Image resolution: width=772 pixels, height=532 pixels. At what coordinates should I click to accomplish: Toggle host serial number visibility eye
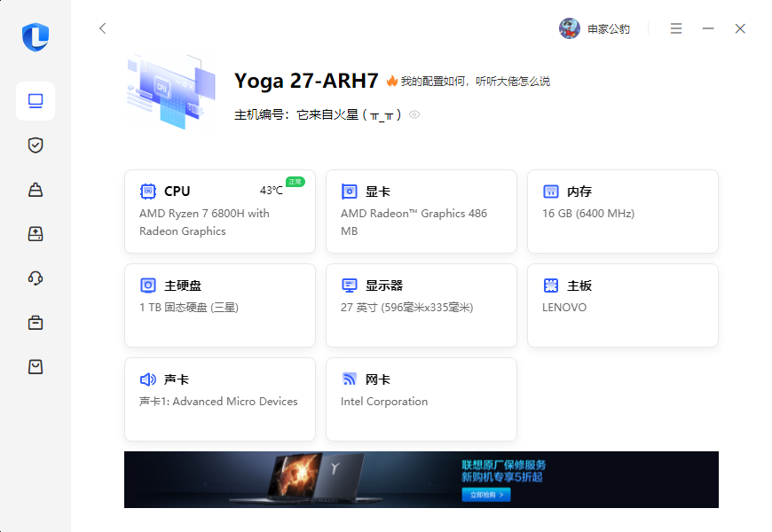click(414, 114)
